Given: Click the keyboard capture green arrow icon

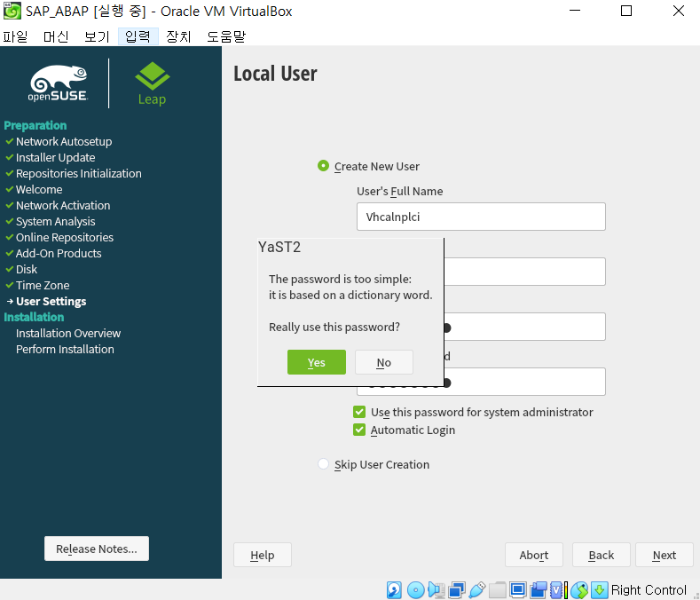Looking at the screenshot, I should click(599, 589).
